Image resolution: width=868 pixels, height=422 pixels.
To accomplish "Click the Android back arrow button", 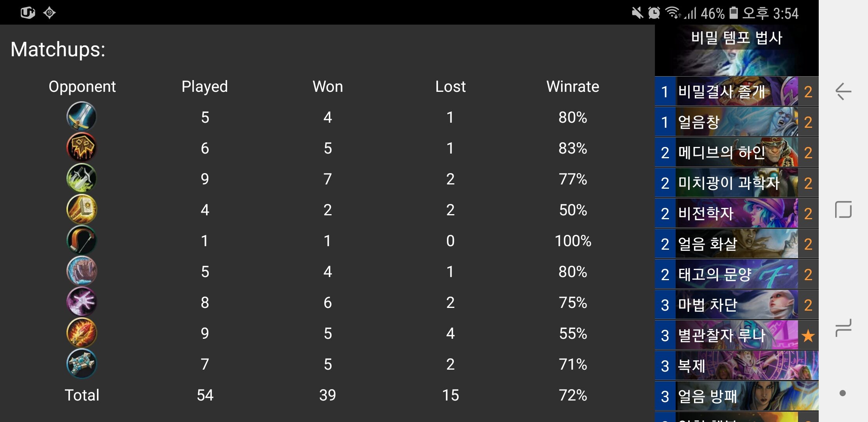I will (x=843, y=91).
